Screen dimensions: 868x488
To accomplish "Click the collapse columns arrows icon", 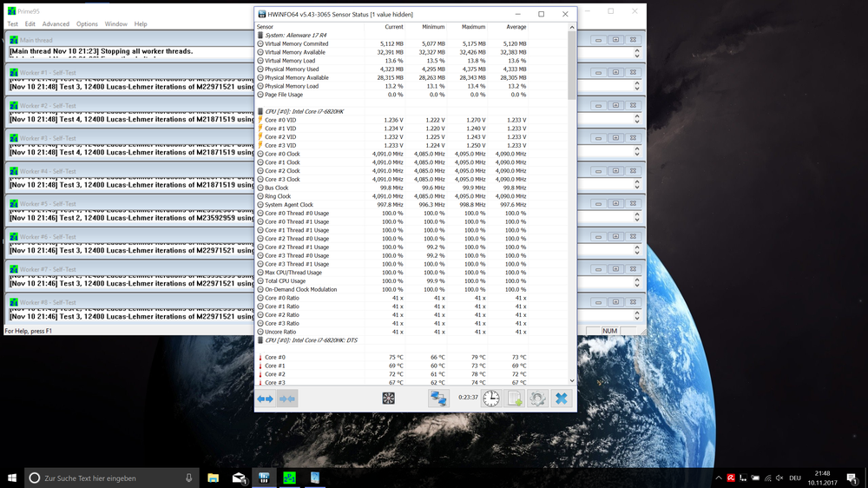I will 287,399.
